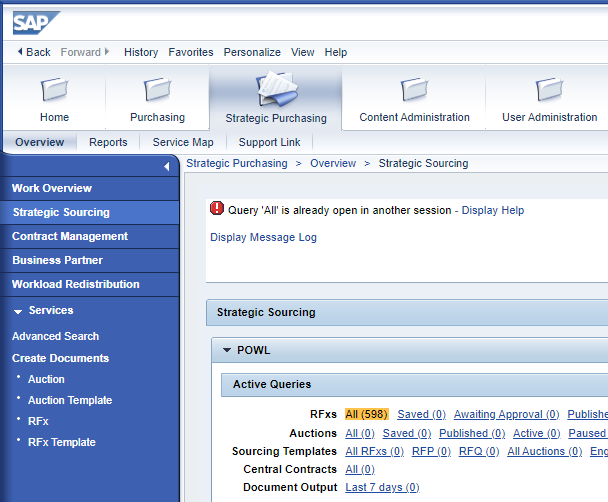The width and height of the screenshot is (608, 502).
Task: Create a new RFx document
Action: click(38, 421)
